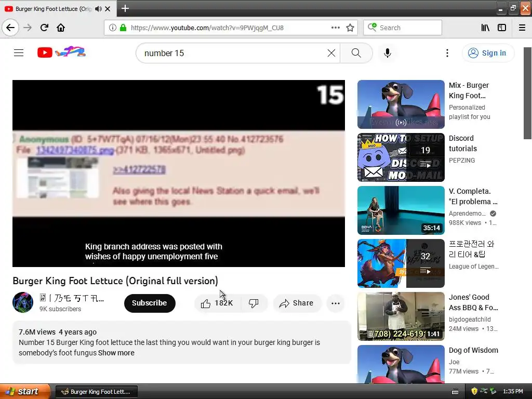Open the channel name link beside avatar

pyautogui.click(x=72, y=298)
